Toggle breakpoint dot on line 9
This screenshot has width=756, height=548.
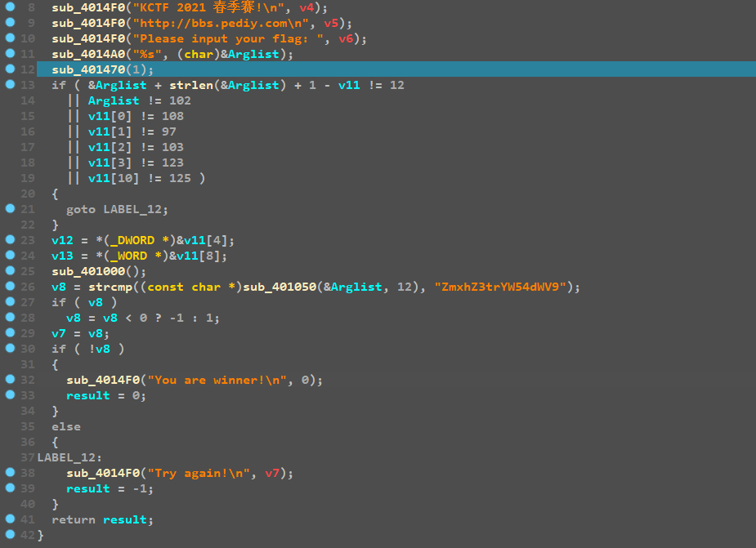tap(10, 22)
